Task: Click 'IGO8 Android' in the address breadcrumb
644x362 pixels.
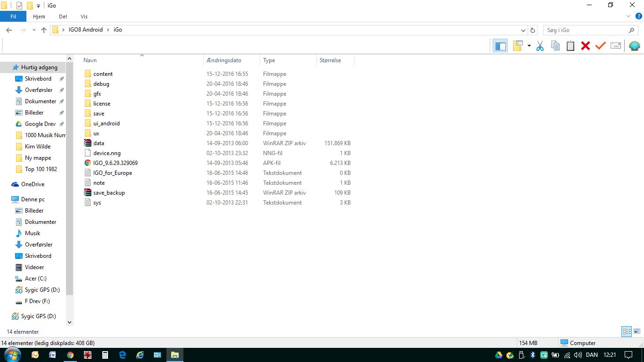Action: click(x=85, y=30)
